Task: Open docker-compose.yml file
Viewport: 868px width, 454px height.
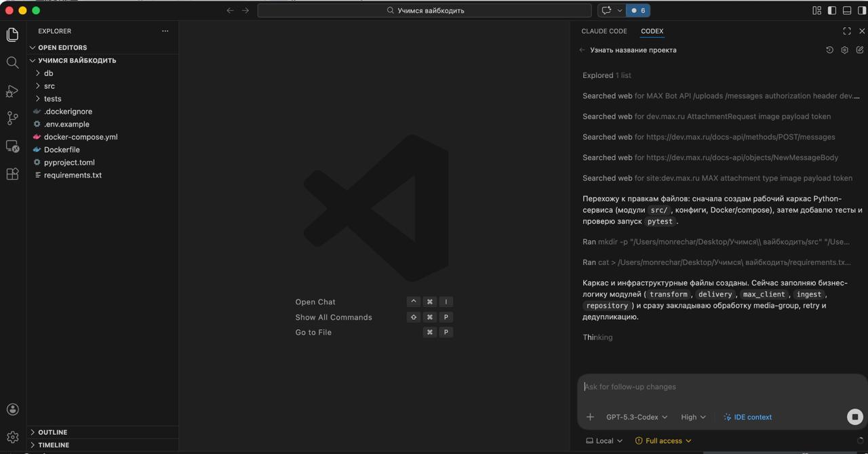Action: 103,137
